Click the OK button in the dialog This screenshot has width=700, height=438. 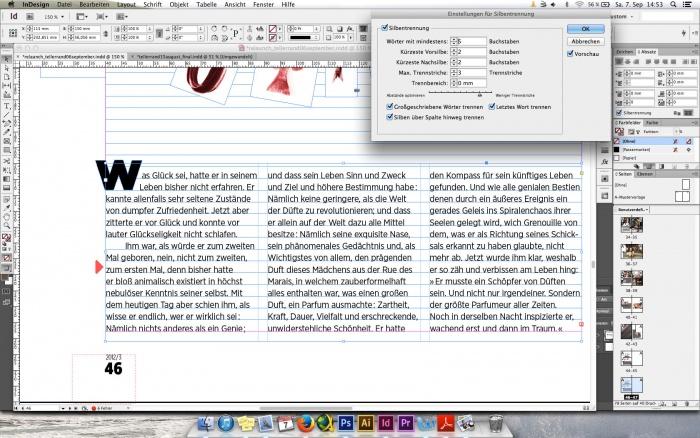point(585,29)
